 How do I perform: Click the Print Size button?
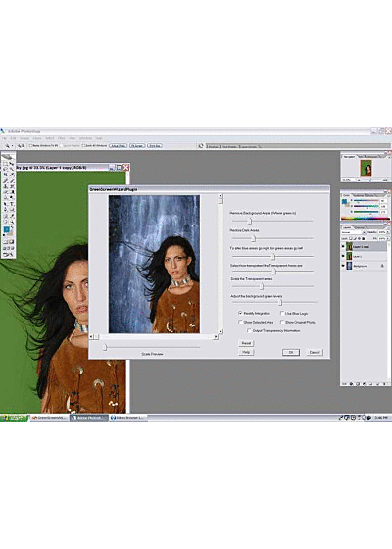(155, 146)
